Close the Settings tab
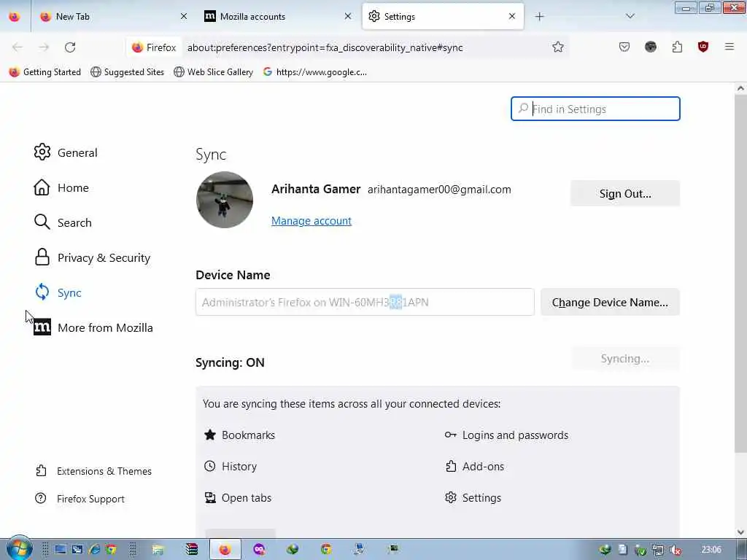 point(512,16)
